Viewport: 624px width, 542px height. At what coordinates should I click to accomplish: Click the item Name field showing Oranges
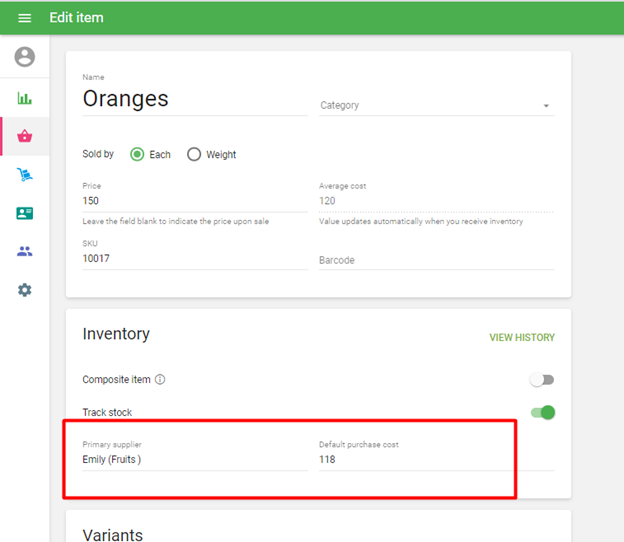(x=194, y=99)
